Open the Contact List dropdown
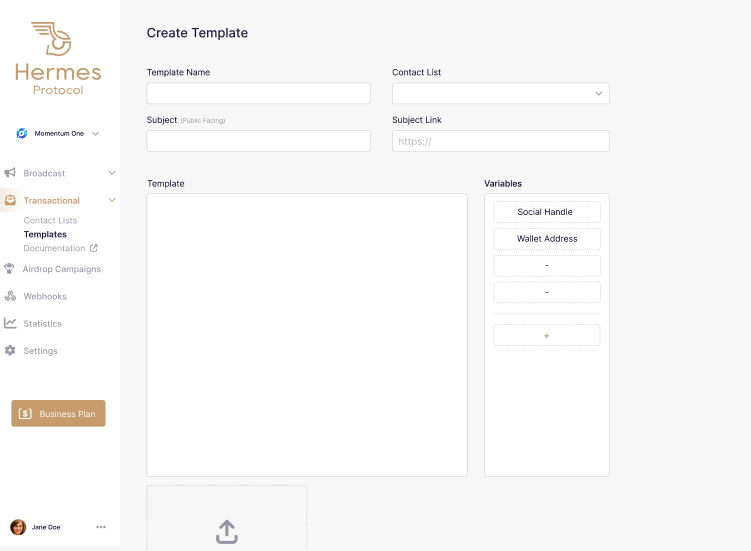 [500, 93]
